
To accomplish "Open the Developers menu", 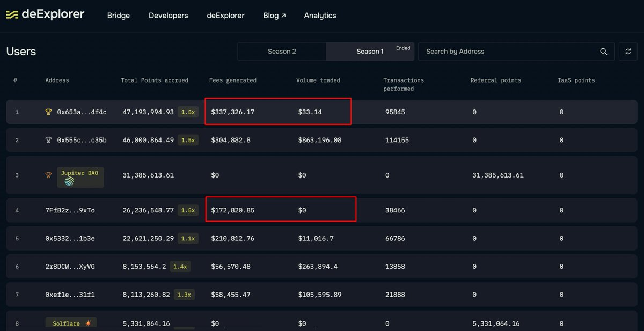I will 169,16.
